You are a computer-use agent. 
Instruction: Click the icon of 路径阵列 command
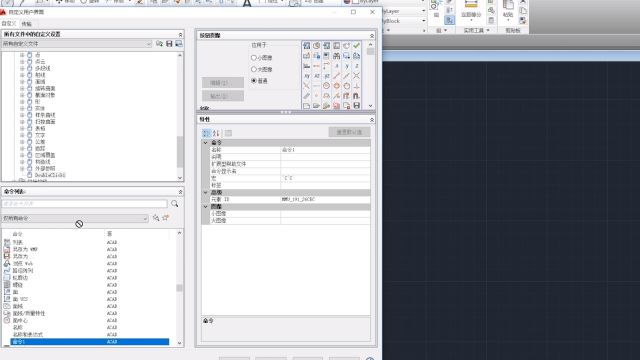(x=7, y=270)
